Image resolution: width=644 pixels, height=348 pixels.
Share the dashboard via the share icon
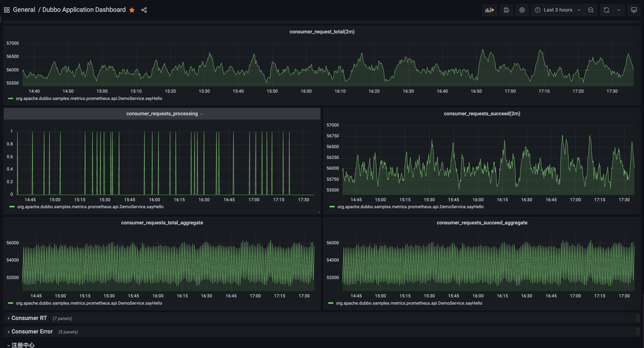click(144, 10)
